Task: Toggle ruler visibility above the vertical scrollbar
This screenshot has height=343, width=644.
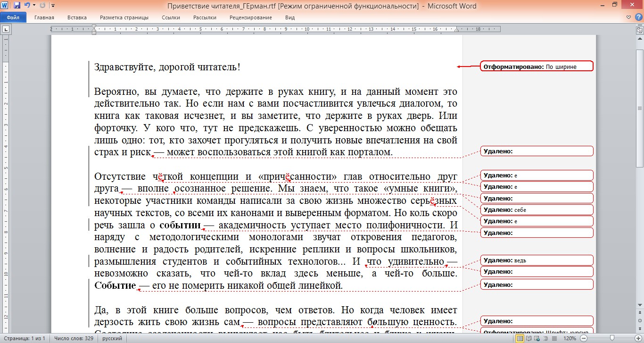Action: click(x=640, y=29)
